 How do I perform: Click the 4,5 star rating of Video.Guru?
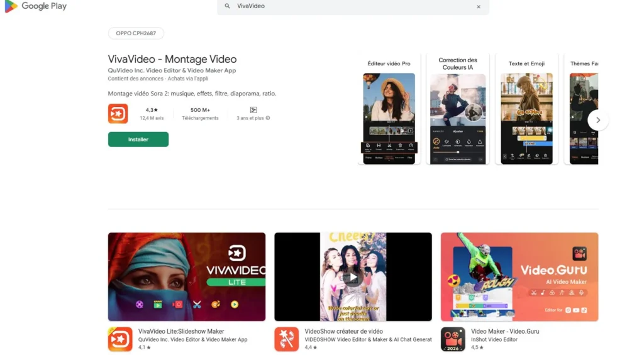point(477,347)
